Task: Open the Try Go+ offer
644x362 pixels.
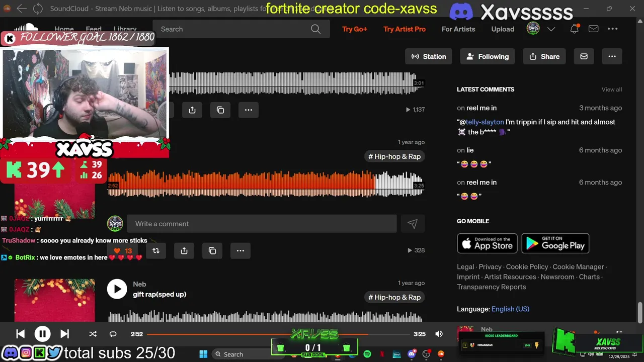Action: coord(355,29)
